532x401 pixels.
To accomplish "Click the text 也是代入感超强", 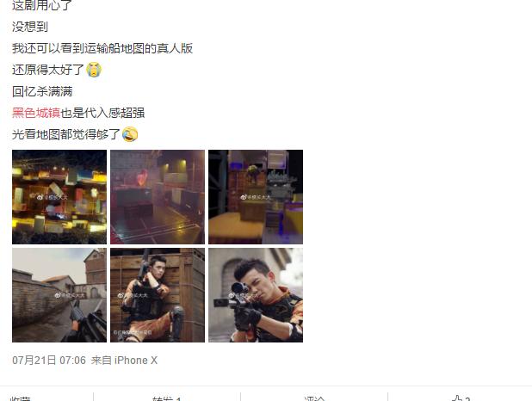I will pos(102,113).
